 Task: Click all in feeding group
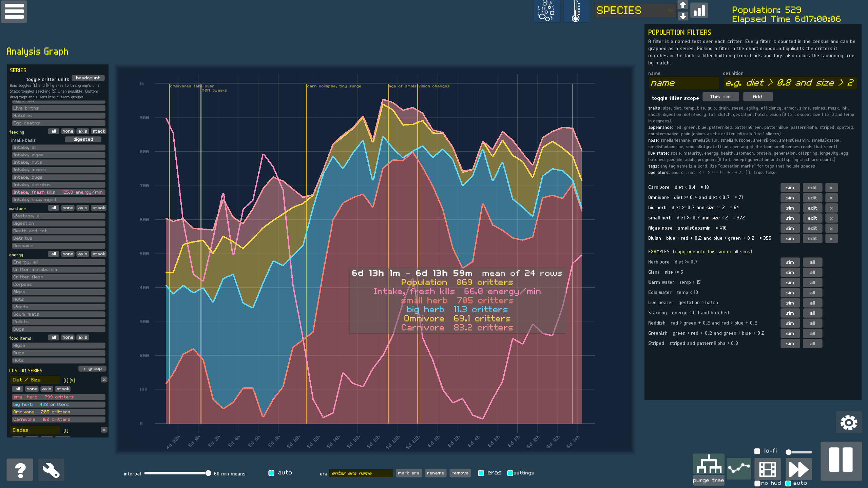(x=54, y=131)
